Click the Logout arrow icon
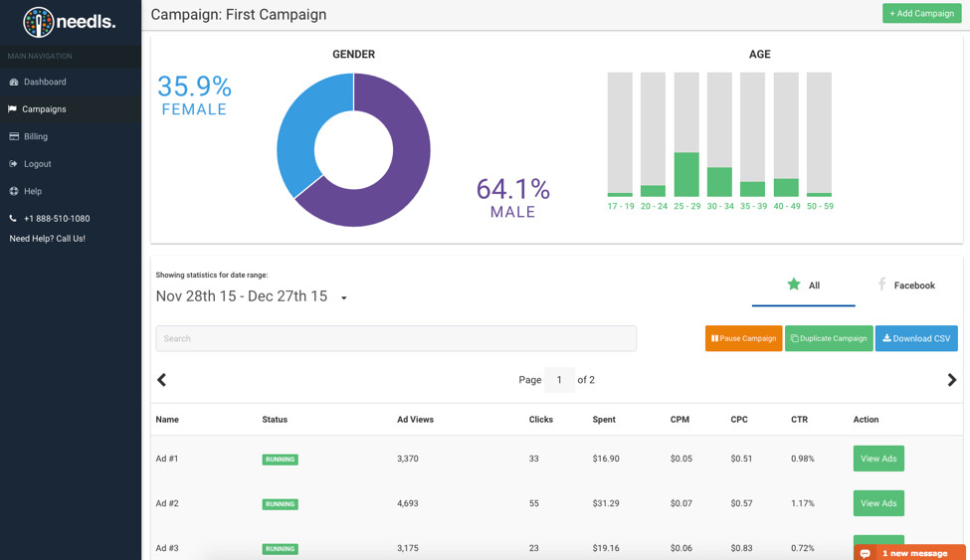 click(14, 164)
